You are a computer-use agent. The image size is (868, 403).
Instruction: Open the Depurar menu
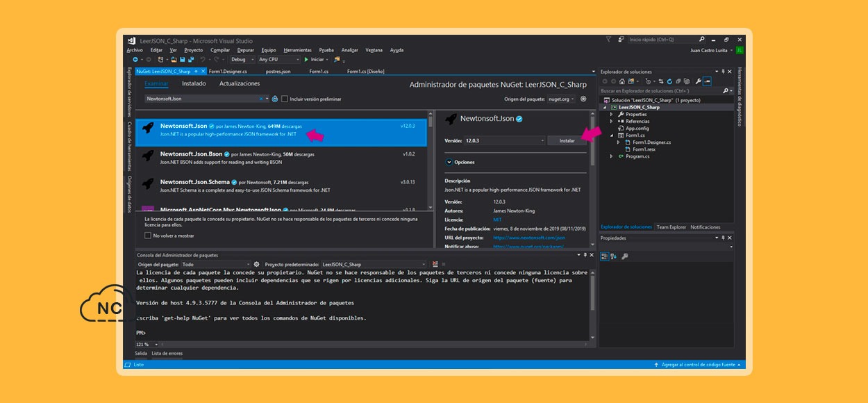(245, 50)
